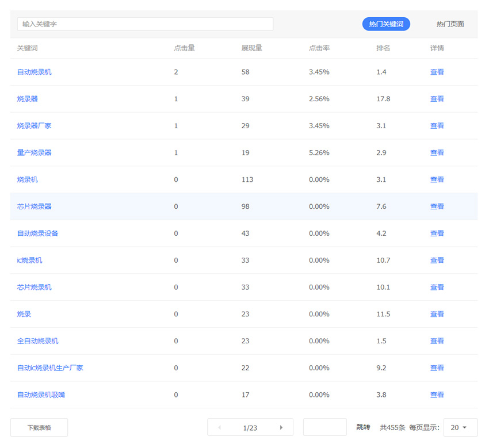Click 查看 for the 烧录器 row
Viewport: 489px width, 448px height.
coord(437,99)
